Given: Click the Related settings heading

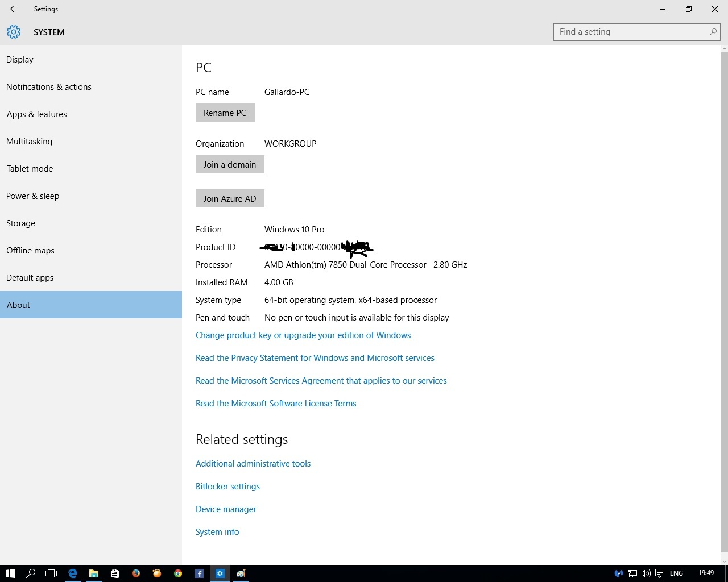Looking at the screenshot, I should (x=242, y=439).
